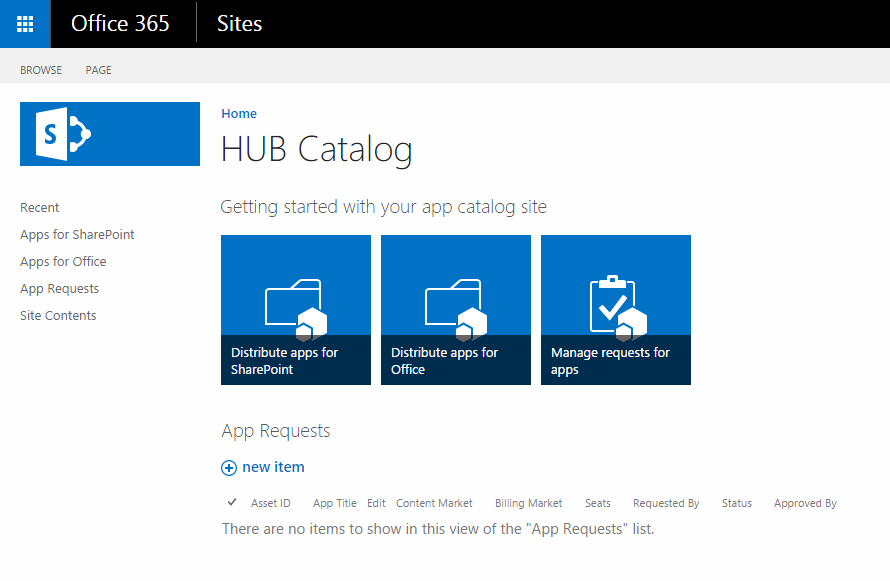Open Apps for Office navigation link
Screen dimensions: 890x581
coord(63,262)
